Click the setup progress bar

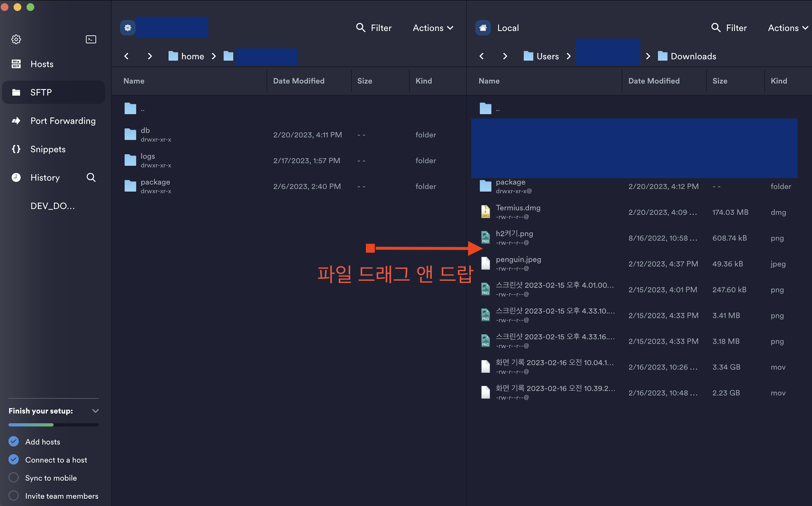pos(53,425)
